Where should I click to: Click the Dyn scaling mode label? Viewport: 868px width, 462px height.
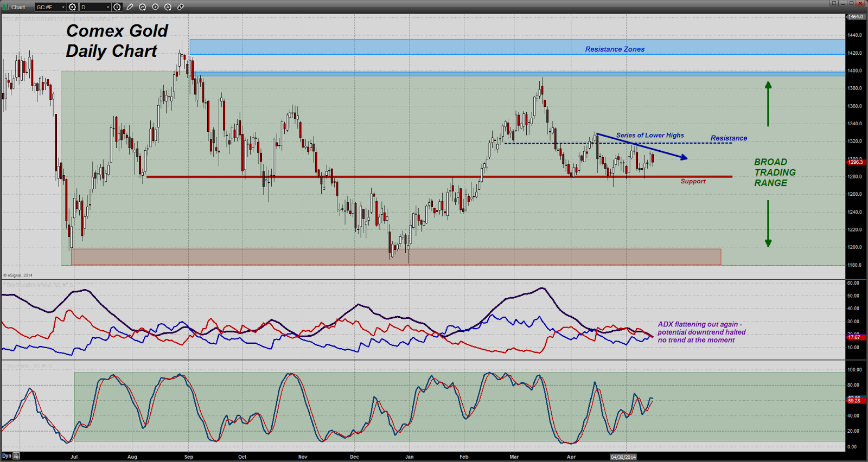click(7, 456)
